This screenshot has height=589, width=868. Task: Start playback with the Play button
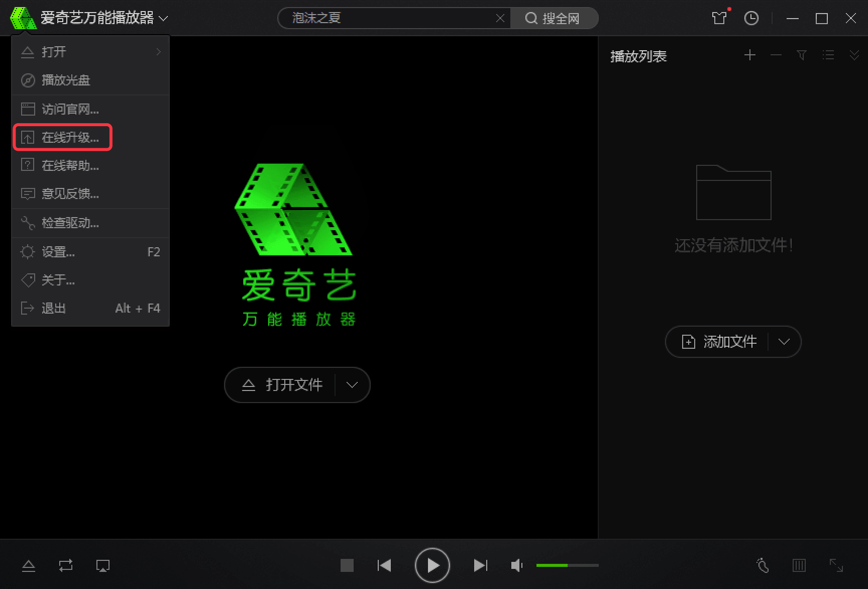point(432,565)
